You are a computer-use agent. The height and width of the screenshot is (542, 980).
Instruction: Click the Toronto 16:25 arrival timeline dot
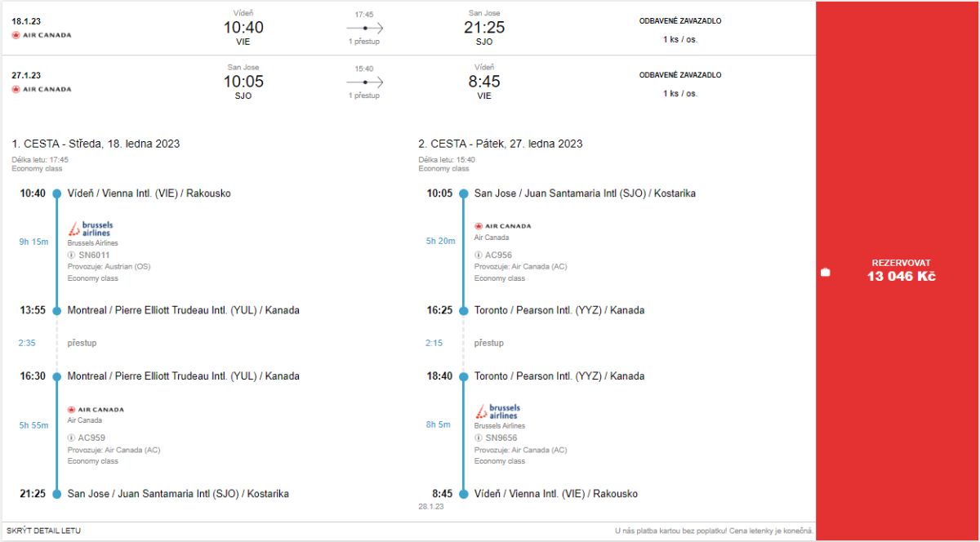(463, 310)
